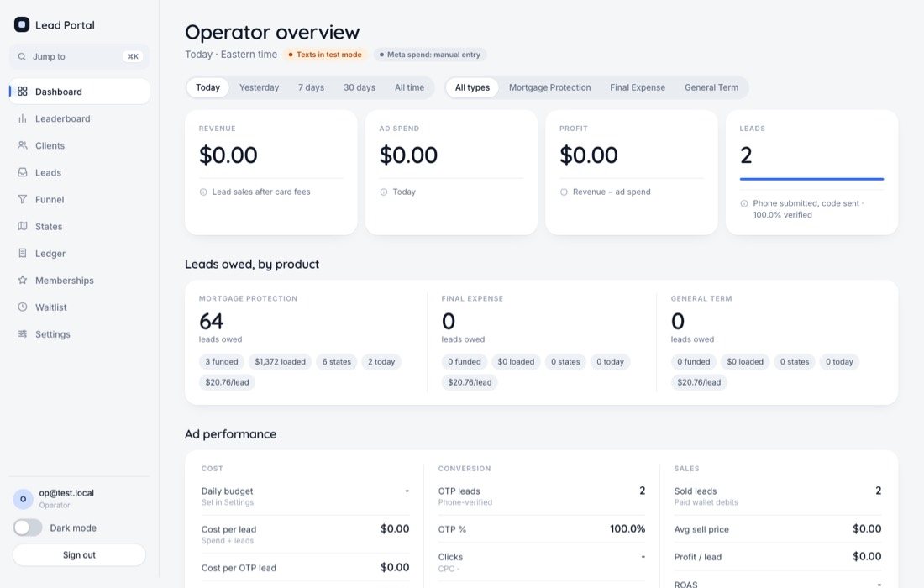The image size is (924, 588).
Task: Click the Memberships star icon
Action: 23,280
